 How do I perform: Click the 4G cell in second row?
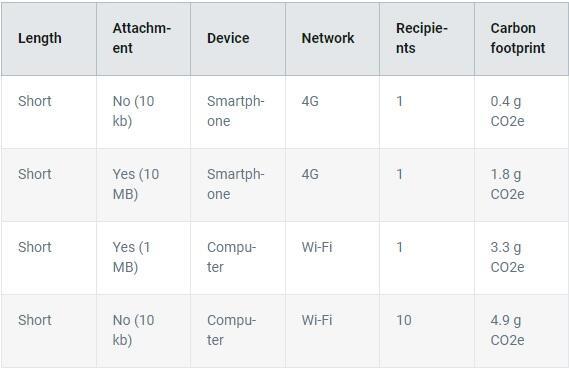332,185
